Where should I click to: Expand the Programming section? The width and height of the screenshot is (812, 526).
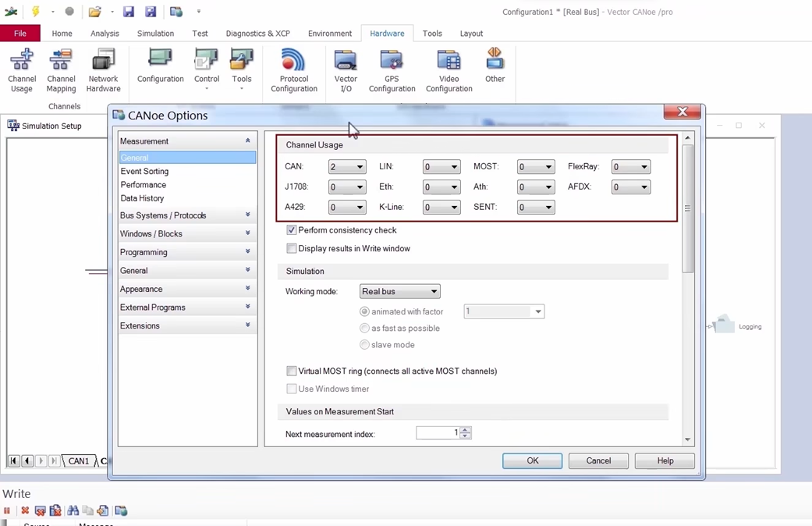tap(187, 252)
